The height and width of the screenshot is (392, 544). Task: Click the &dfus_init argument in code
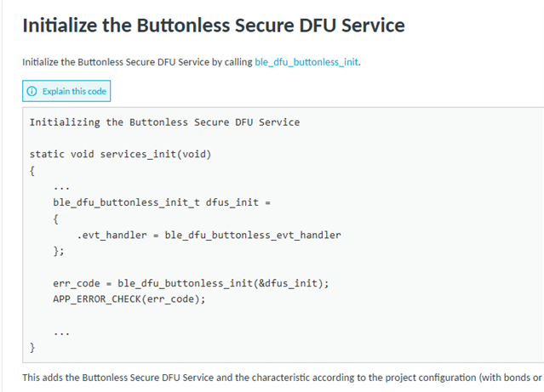[288, 283]
